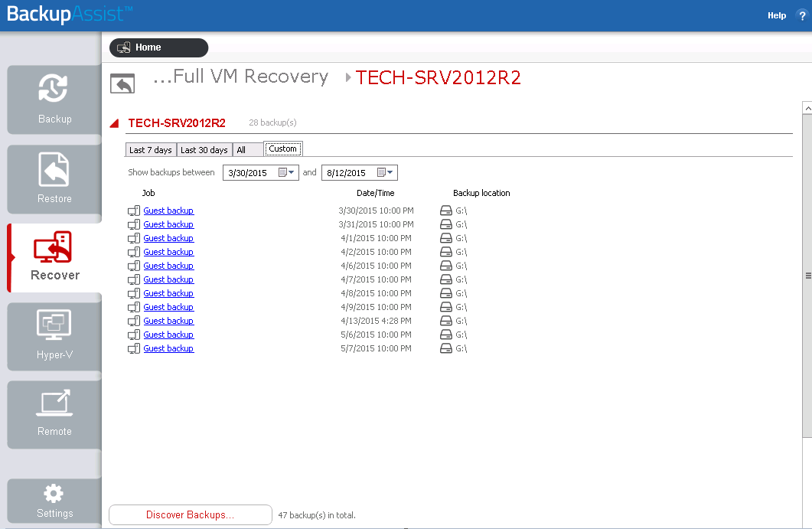Screen dimensions: 812x529
Task: Click the VM icon for the 4/7/2015 backup
Action: click(x=134, y=279)
